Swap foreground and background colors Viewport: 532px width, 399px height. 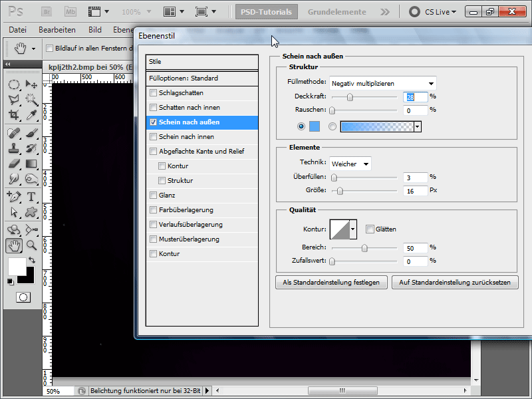coord(32,260)
